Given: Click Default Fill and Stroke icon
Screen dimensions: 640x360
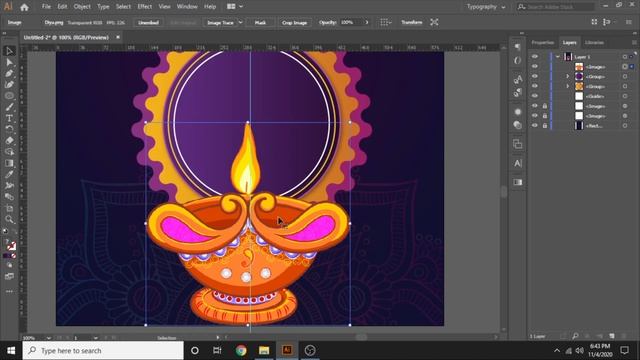Looking at the screenshot, I should (5, 231).
